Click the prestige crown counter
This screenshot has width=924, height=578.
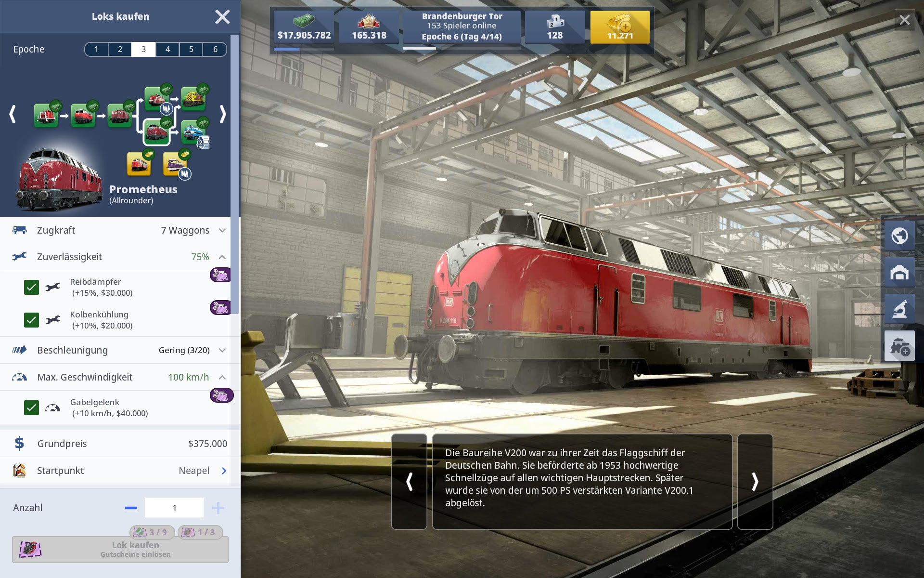coord(369,27)
